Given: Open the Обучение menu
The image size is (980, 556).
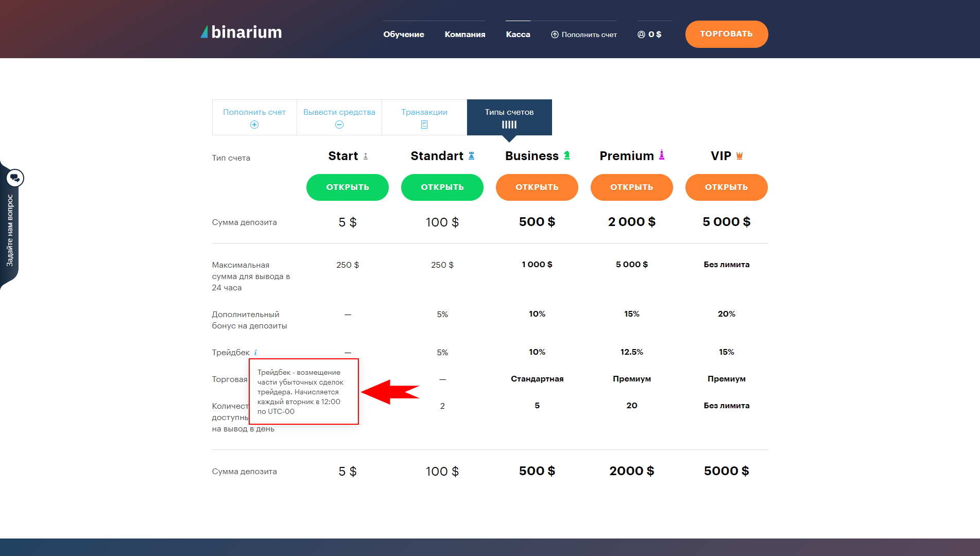Looking at the screenshot, I should pyautogui.click(x=403, y=34).
